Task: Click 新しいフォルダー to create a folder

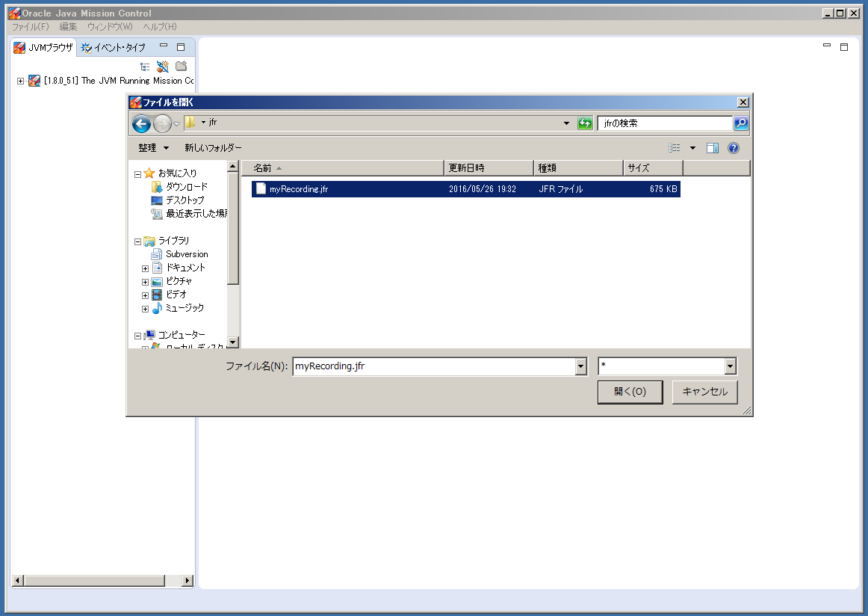Action: (x=214, y=147)
